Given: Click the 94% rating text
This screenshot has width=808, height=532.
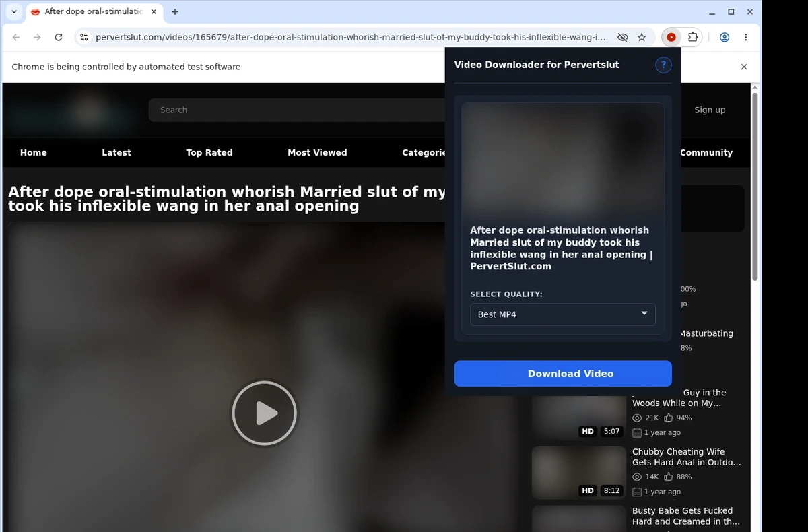Looking at the screenshot, I should [x=684, y=418].
